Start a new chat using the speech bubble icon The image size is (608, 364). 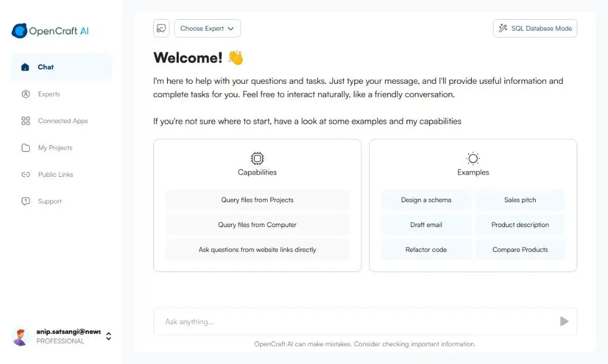coord(161,28)
